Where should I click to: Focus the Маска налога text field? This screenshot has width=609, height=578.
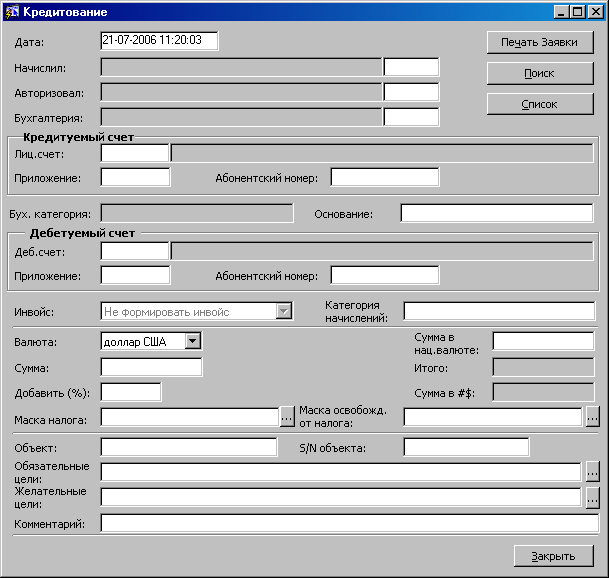click(190, 418)
